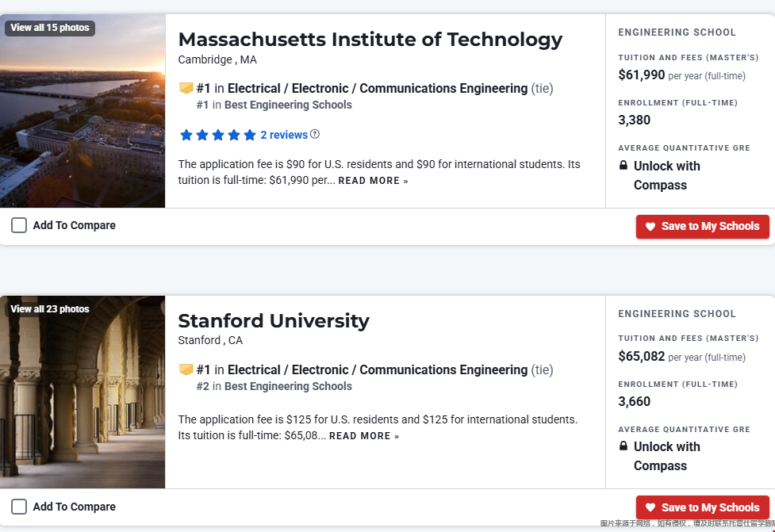Tick the Add To Compare checkbox for Stanford
This screenshot has width=775, height=532.
coord(19,507)
